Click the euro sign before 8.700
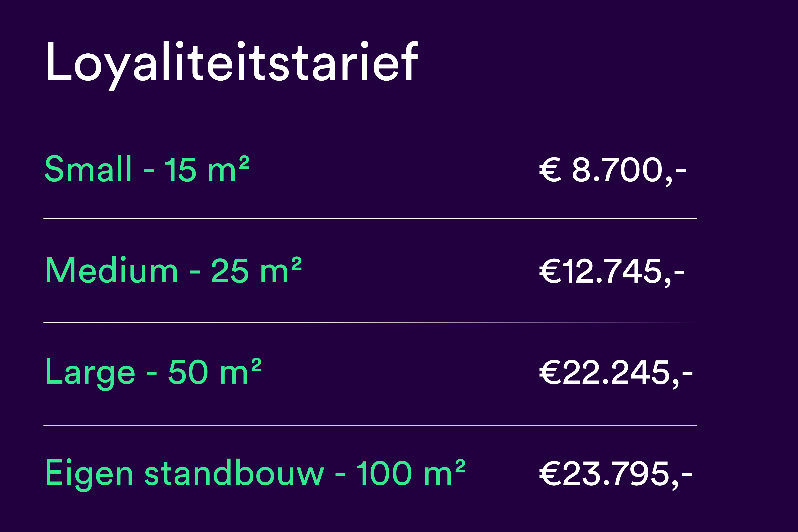Image resolution: width=798 pixels, height=532 pixels. click(x=550, y=170)
